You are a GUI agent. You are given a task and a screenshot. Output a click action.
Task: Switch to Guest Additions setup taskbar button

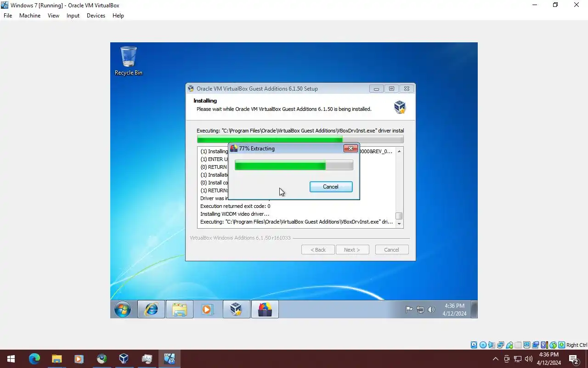[237, 310]
